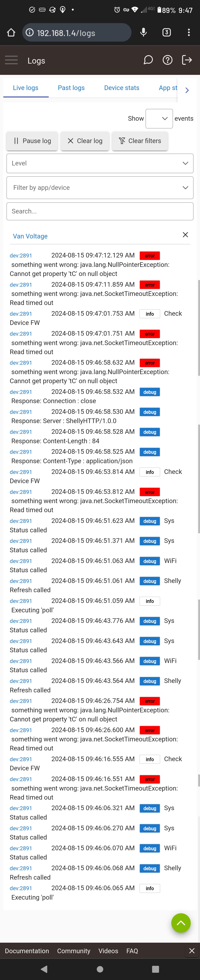The width and height of the screenshot is (200, 980).
Task: Tap the browser home icon
Action: 11,33
